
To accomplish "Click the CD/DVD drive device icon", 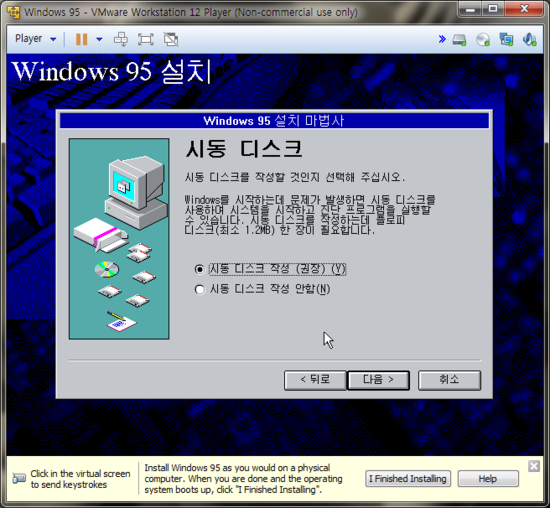I will coord(483,39).
